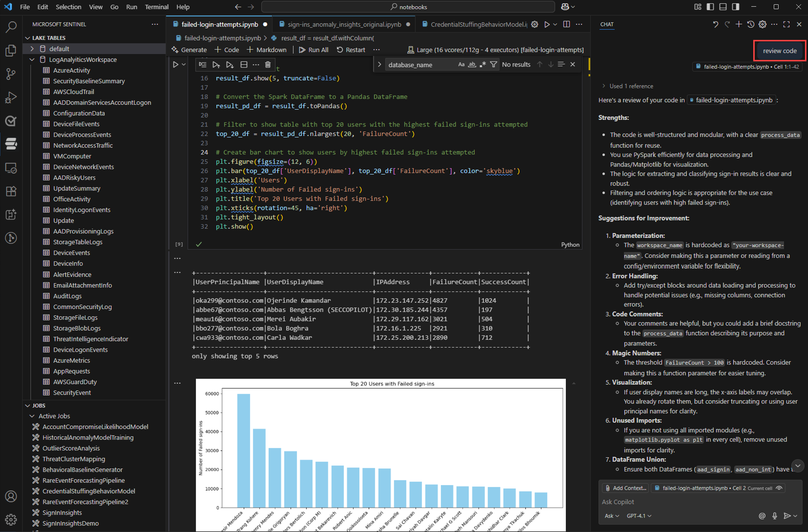Expand the default lake table node

click(x=32, y=49)
